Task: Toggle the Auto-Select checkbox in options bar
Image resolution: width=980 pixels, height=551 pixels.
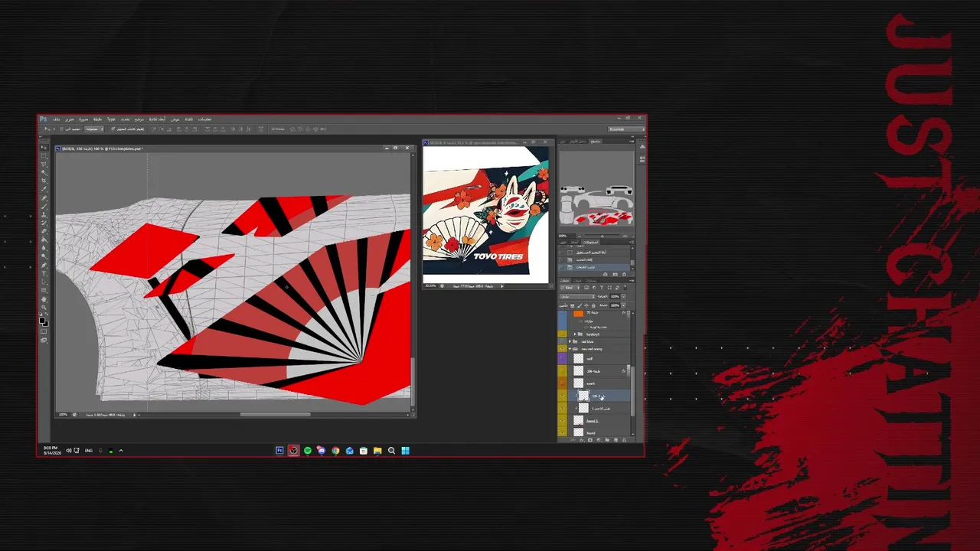Action: (61, 129)
